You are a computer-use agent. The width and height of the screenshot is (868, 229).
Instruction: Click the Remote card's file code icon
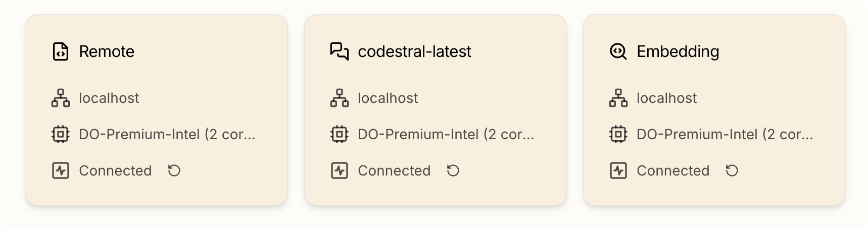61,51
